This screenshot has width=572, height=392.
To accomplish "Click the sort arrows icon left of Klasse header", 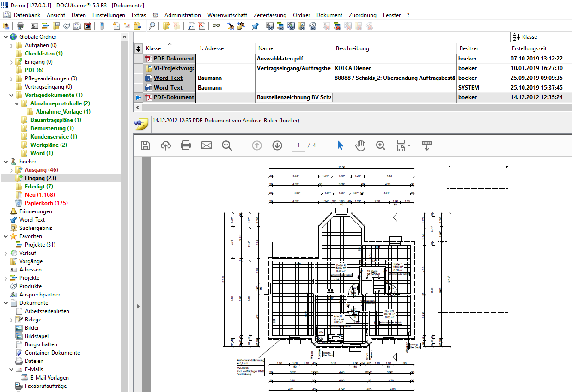I will 138,48.
